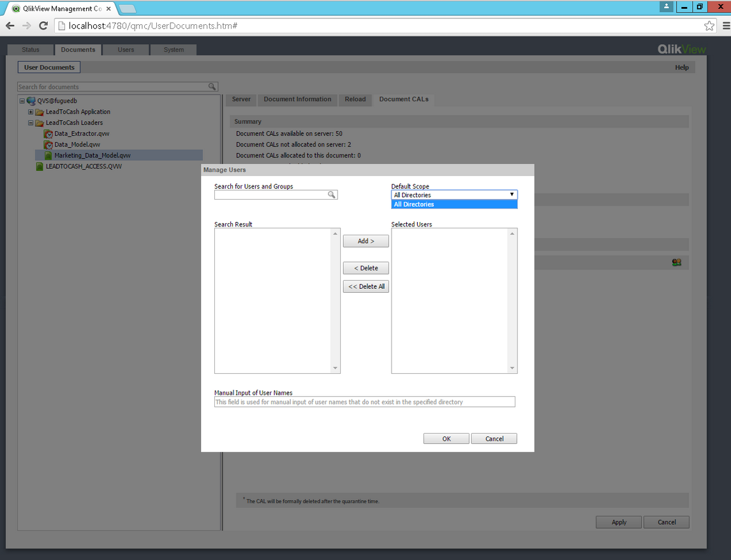Viewport: 731px width, 560px height.
Task: Switch to the Users tab
Action: [126, 50]
